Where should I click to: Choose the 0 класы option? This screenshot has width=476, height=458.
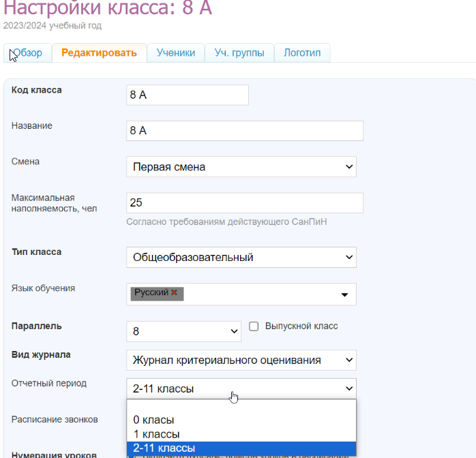pos(153,420)
